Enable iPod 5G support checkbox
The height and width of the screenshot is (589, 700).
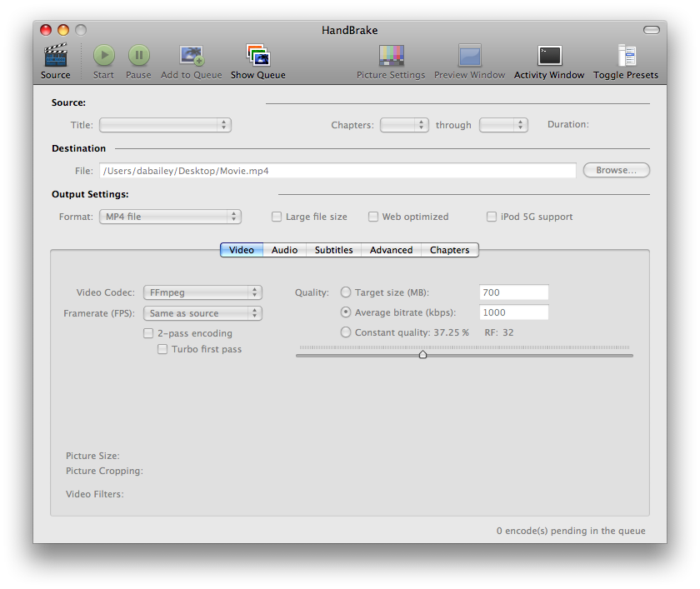tap(492, 217)
